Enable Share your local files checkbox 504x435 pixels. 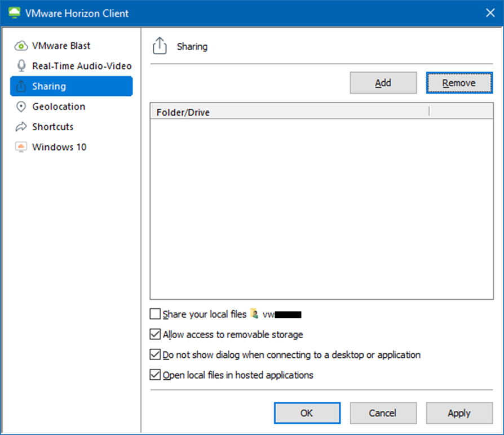pyautogui.click(x=155, y=314)
